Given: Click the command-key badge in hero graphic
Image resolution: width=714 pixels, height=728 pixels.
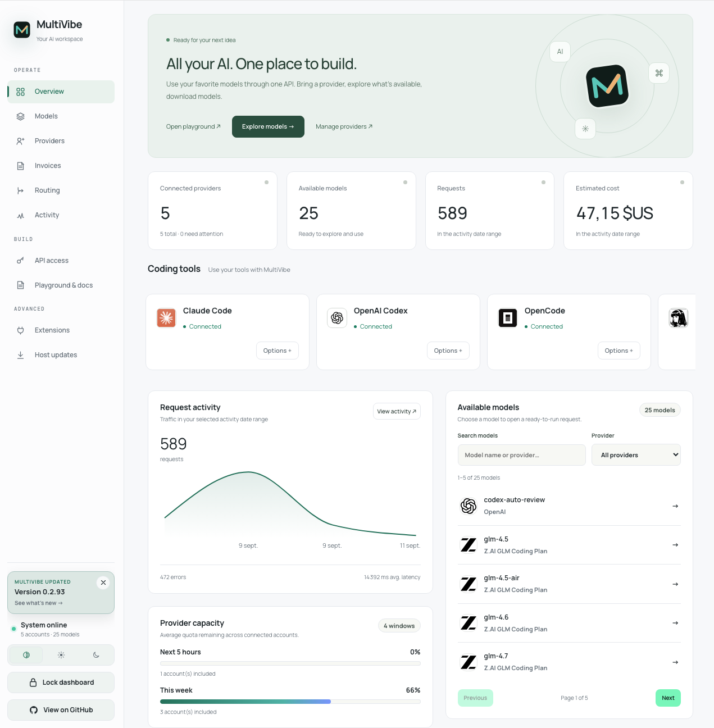Looking at the screenshot, I should (x=659, y=73).
